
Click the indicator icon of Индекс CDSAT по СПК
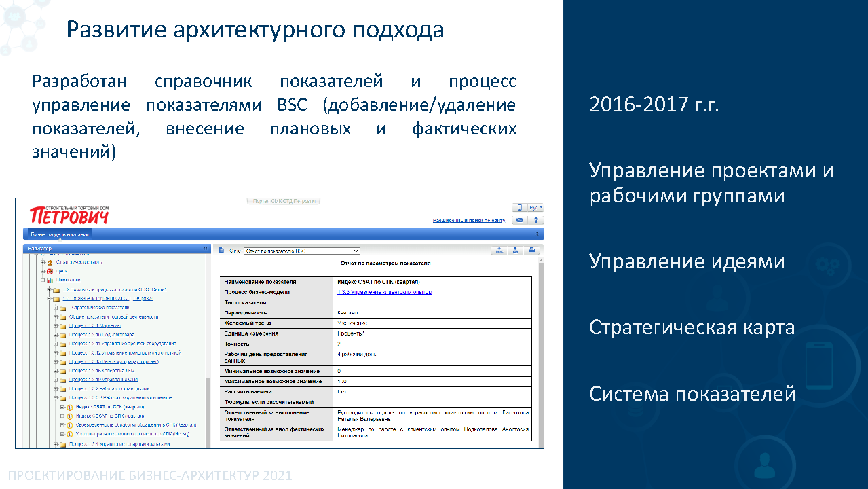[x=69, y=416]
